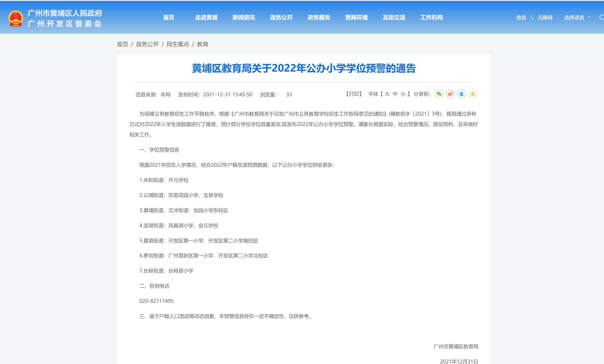This screenshot has height=364, width=604.
Task: Go to 政务公开 in the breadcrumb
Action: 147,44
